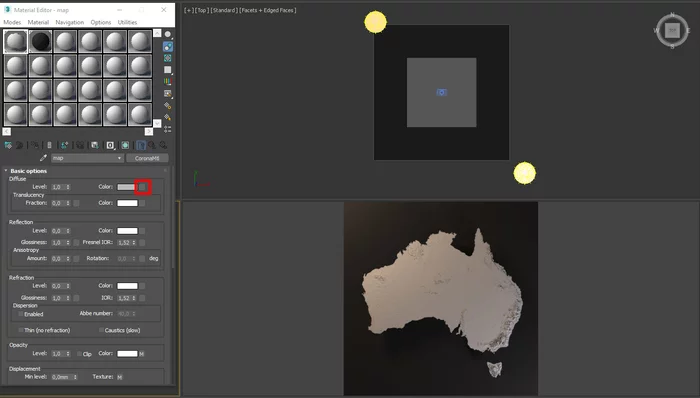Click the Refraction white color swatch

[127, 286]
